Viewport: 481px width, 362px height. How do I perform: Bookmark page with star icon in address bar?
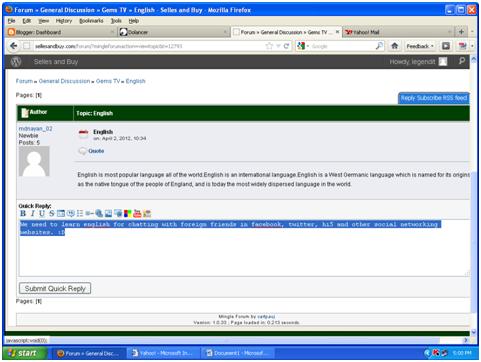pos(269,46)
